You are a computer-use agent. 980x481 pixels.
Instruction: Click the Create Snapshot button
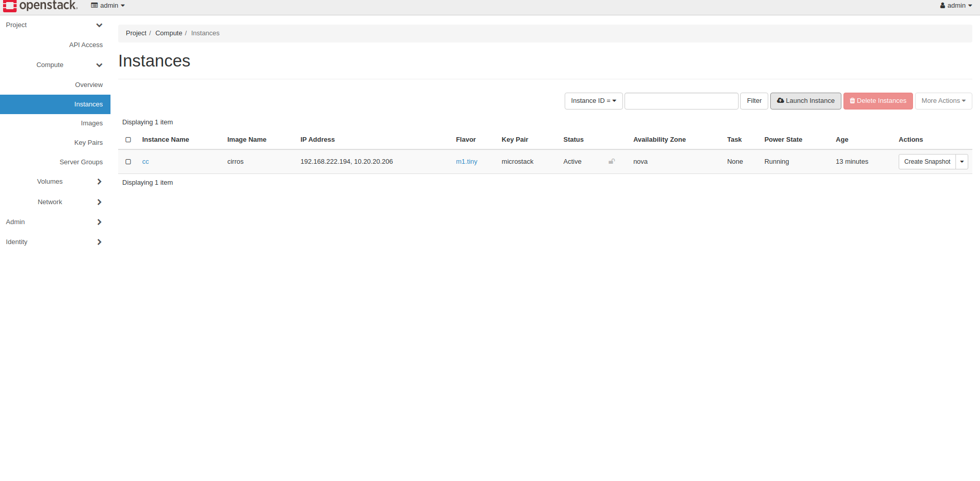tap(927, 162)
